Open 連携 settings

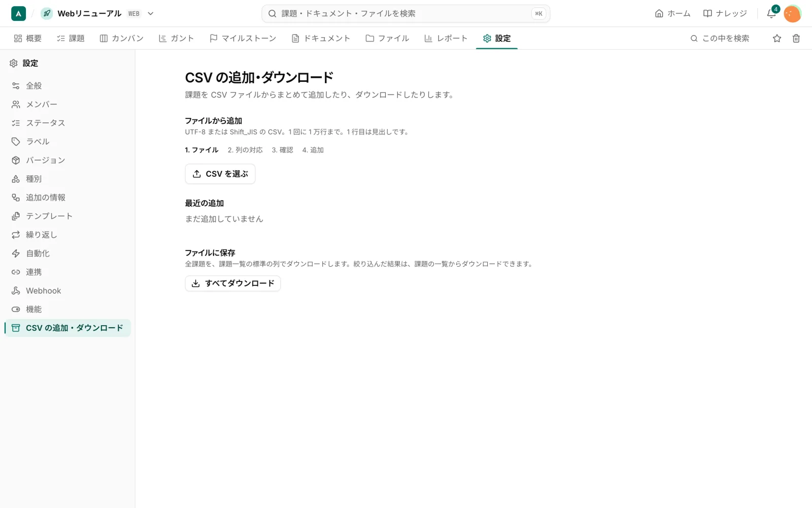[x=67, y=272]
